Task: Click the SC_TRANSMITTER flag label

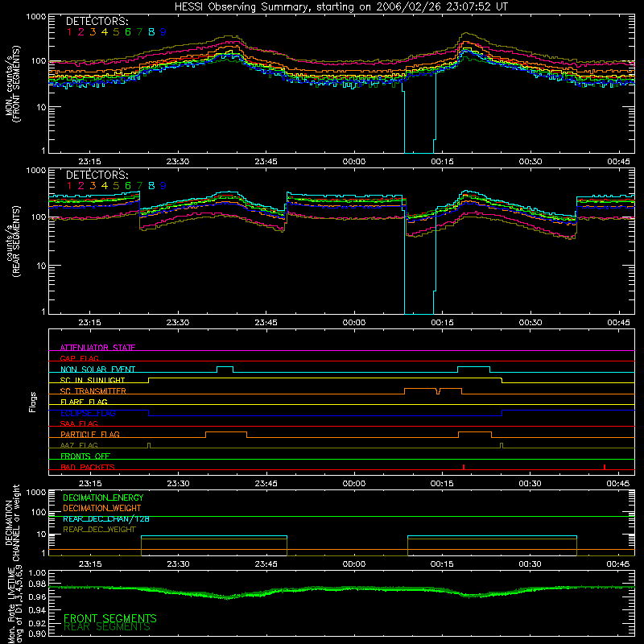Action: pos(93,390)
